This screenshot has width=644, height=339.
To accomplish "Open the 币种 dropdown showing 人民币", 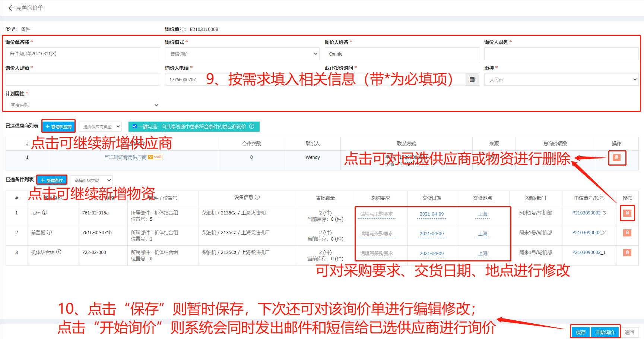I will click(561, 79).
